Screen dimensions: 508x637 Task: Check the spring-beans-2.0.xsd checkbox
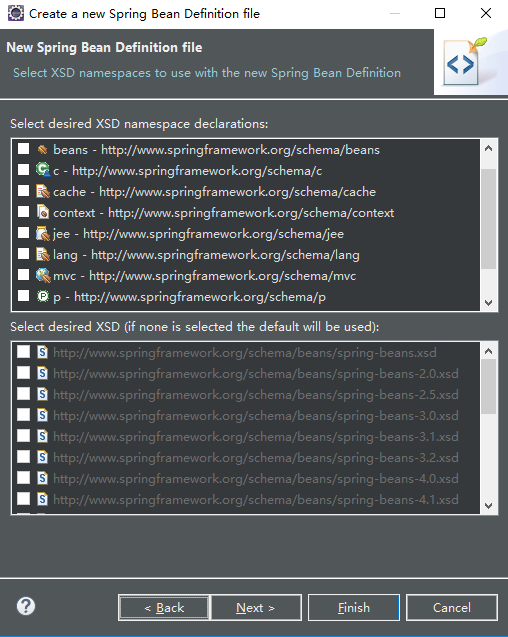tap(23, 373)
